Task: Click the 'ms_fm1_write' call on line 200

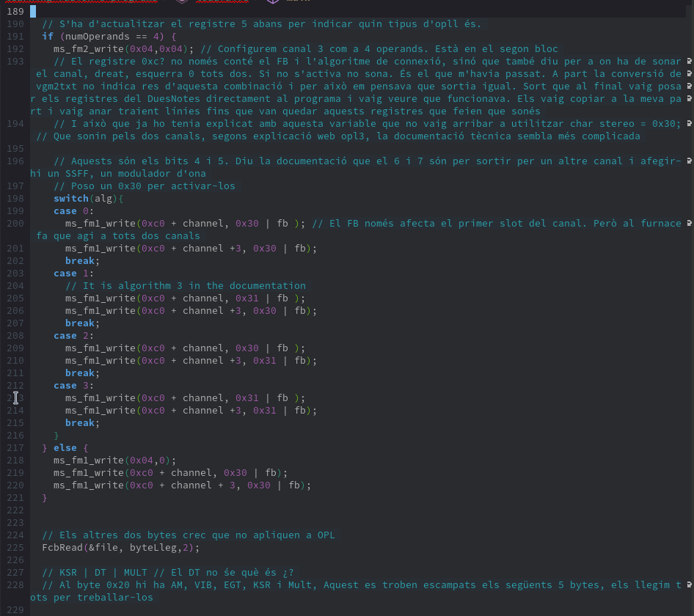Action: pos(100,224)
